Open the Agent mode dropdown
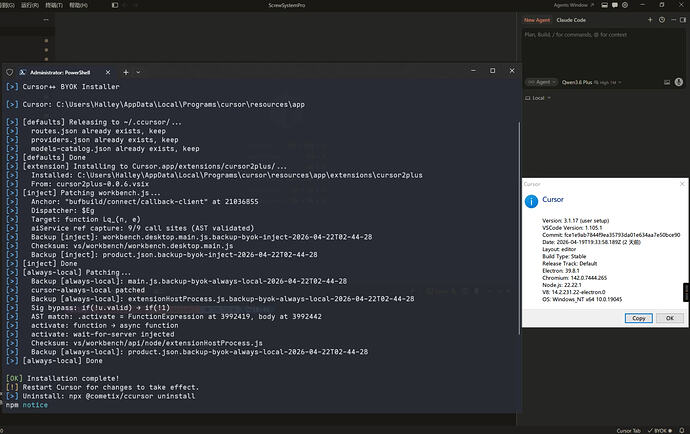This screenshot has width=690, height=434. pyautogui.click(x=541, y=82)
